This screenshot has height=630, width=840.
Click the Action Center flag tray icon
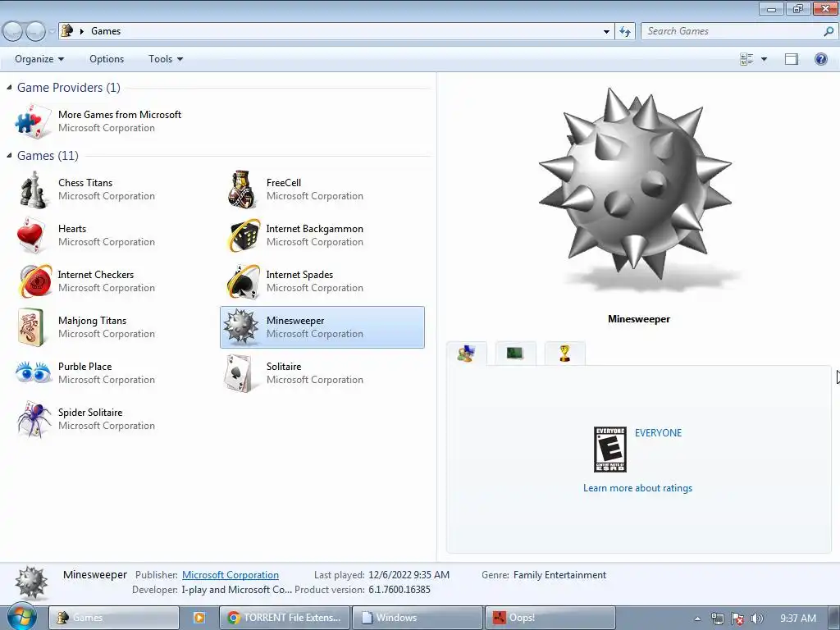737,619
